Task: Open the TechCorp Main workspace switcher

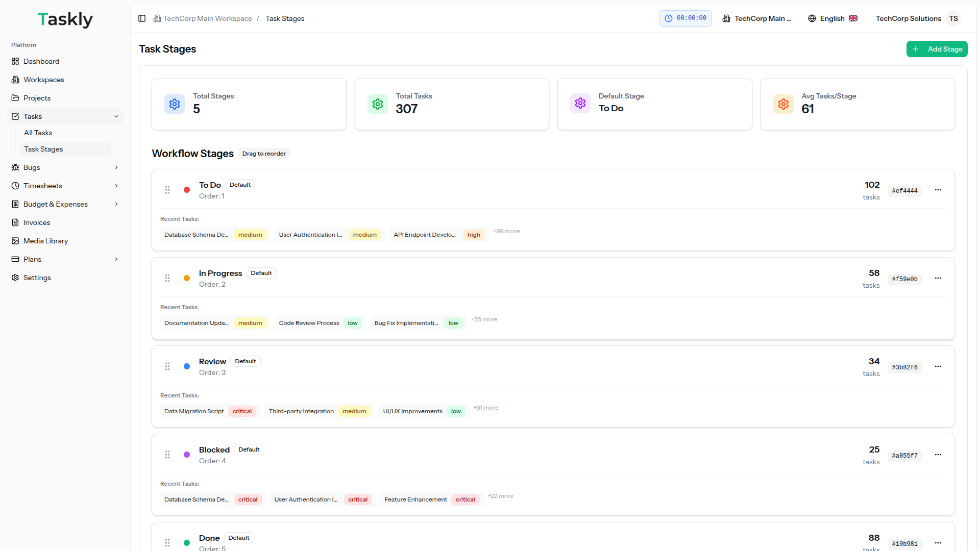Action: click(757, 18)
